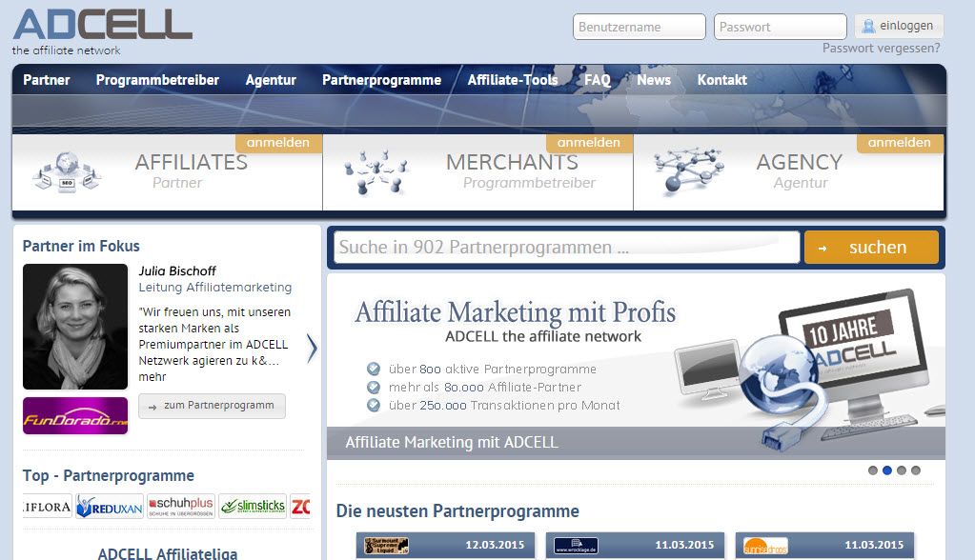Click the ADCELL Affiliateliga heading
975x560 pixels.
coord(168,553)
